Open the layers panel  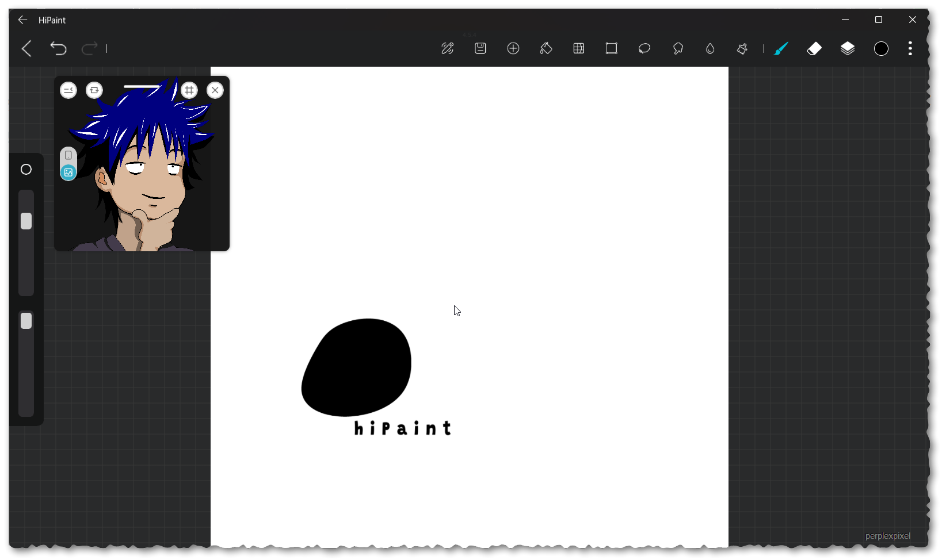pos(848,49)
